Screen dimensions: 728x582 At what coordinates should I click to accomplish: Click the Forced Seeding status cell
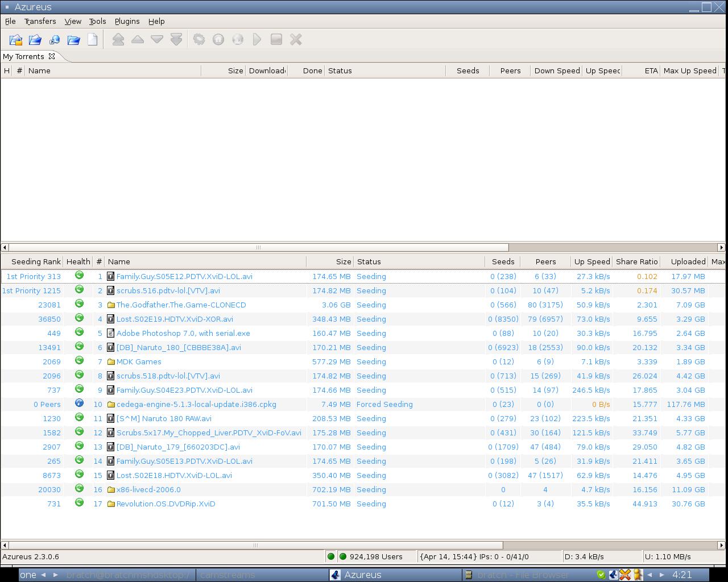(x=384, y=404)
